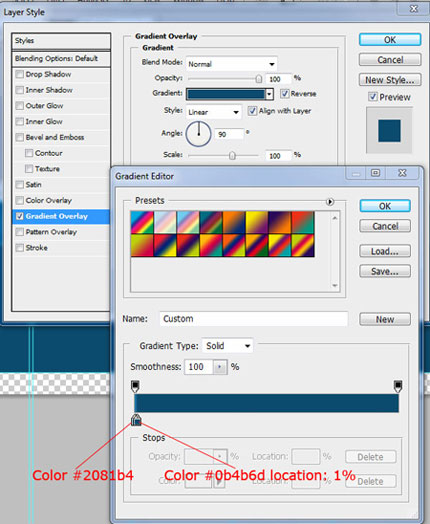Image resolution: width=430 pixels, height=524 pixels.
Task: Click the New gradient button
Action: point(385,319)
